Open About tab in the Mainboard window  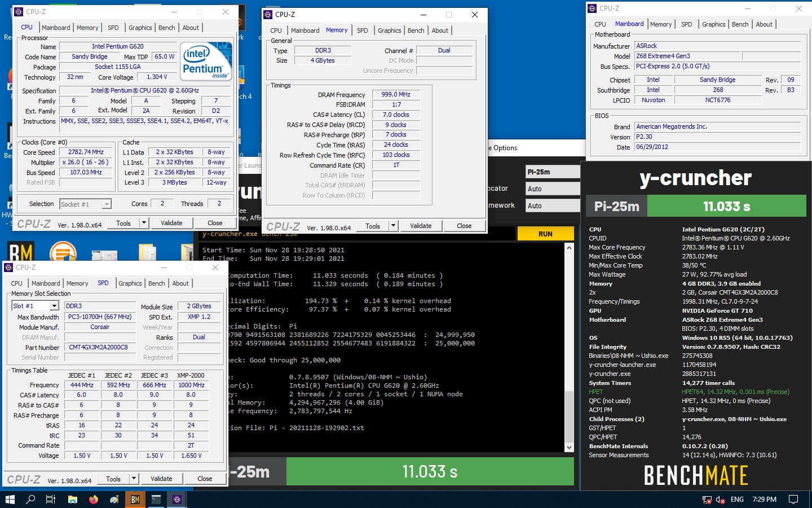[764, 24]
